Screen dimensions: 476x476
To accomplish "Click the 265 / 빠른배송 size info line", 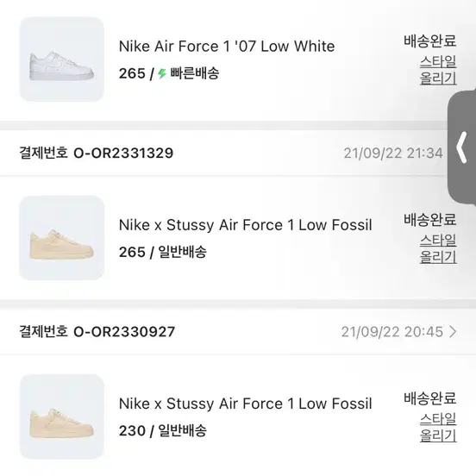I will (169, 73).
